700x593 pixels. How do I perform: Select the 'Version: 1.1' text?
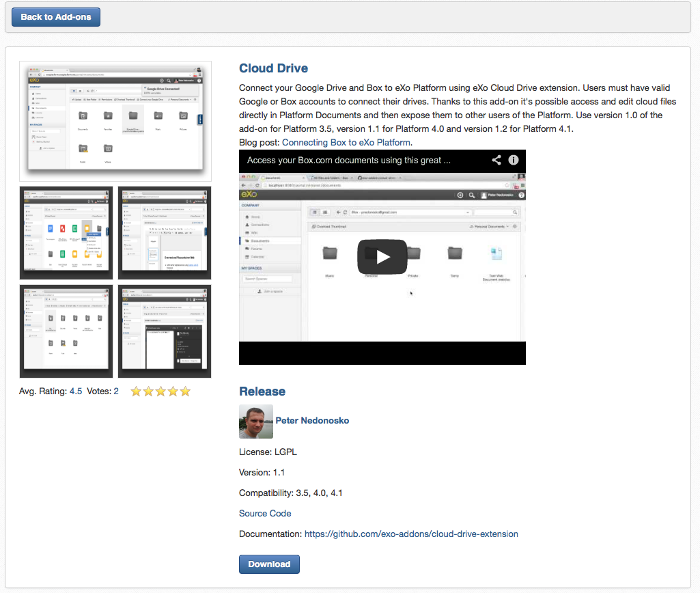click(x=262, y=473)
